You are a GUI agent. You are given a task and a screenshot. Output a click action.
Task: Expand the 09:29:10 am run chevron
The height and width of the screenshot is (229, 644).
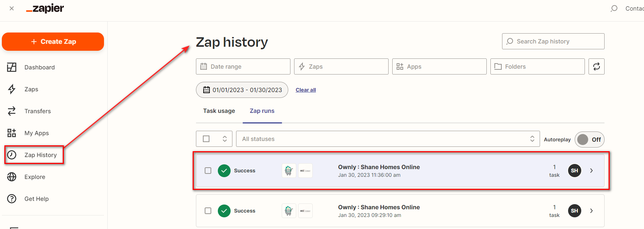(x=591, y=211)
